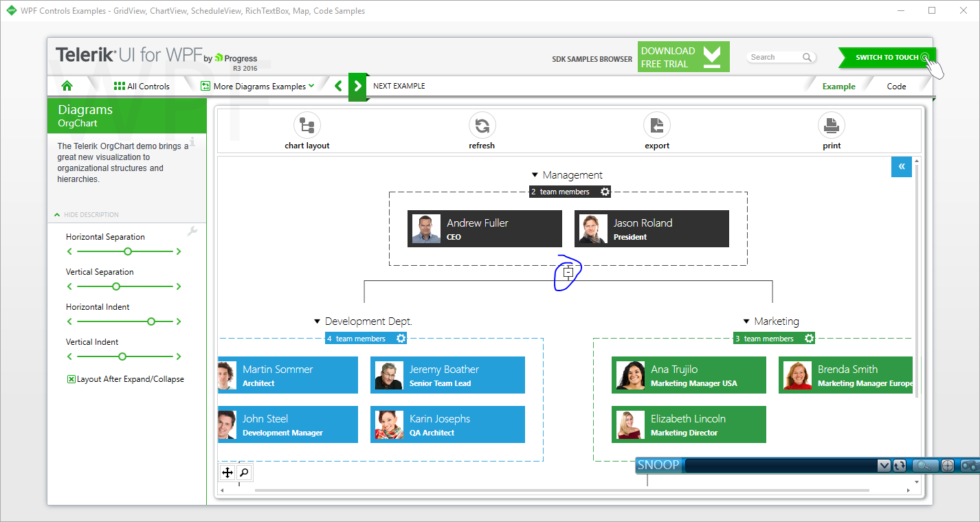The image size is (980, 522).
Task: Activate the diagram pan tool
Action: (227, 473)
